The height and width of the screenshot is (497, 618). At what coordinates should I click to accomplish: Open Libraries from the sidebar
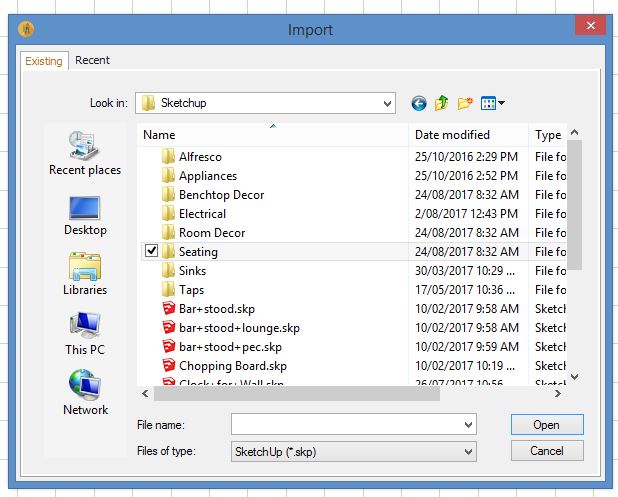85,275
